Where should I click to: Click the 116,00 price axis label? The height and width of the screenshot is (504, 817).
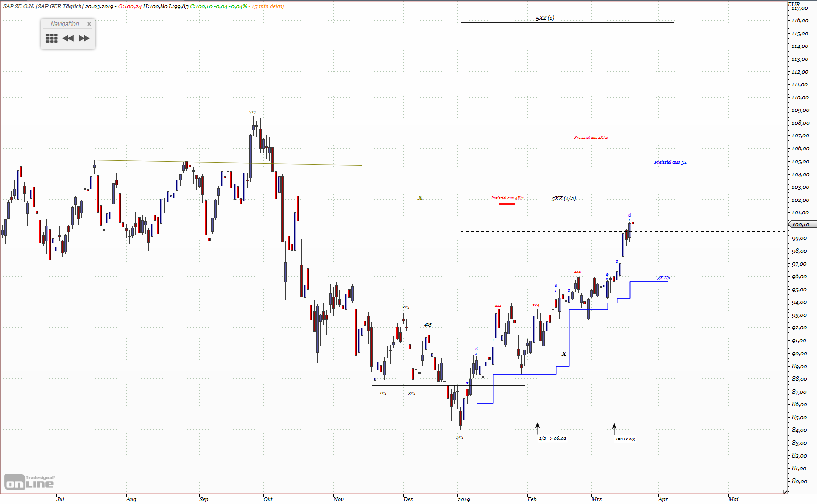800,20
